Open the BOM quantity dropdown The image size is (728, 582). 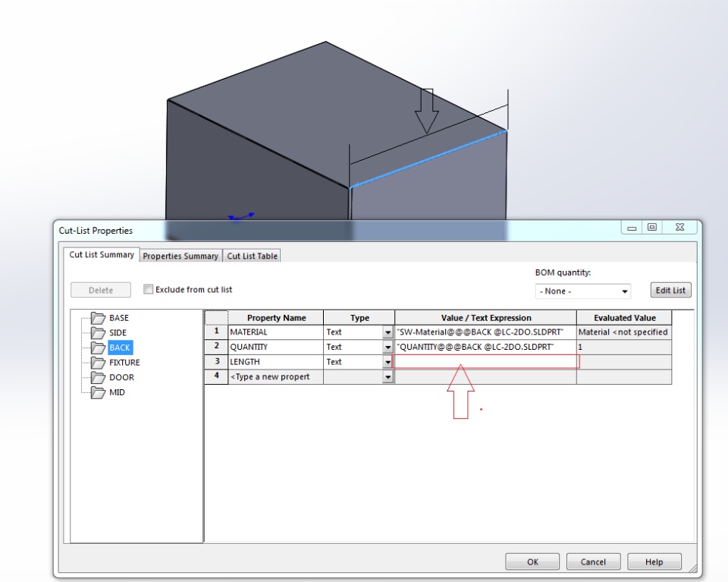tap(582, 291)
